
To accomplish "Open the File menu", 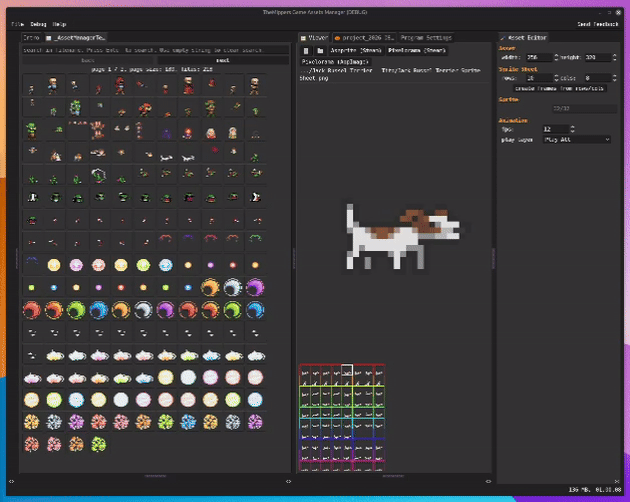I will click(x=17, y=24).
